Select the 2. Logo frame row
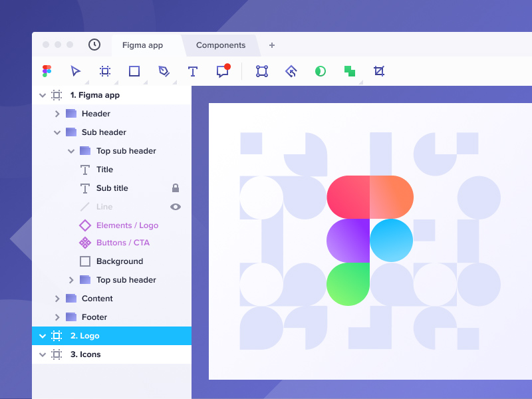532x399 pixels. (x=112, y=336)
